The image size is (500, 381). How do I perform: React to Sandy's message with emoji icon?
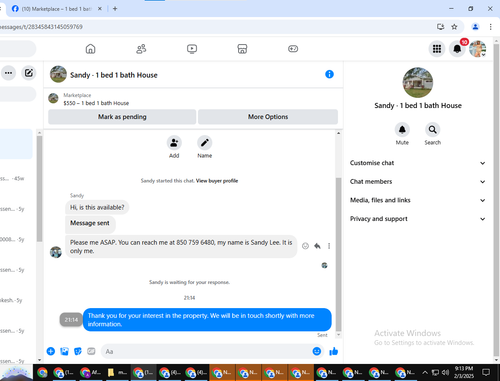305,246
